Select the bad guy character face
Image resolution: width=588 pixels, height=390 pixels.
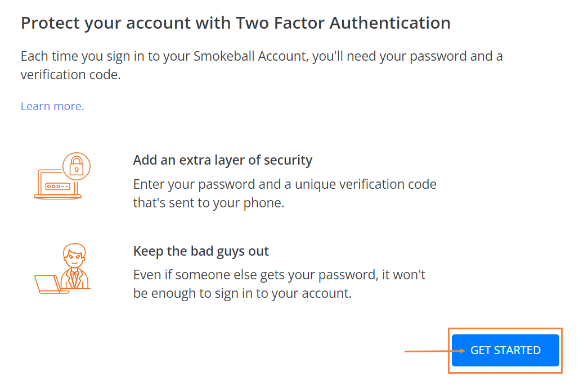(75, 256)
